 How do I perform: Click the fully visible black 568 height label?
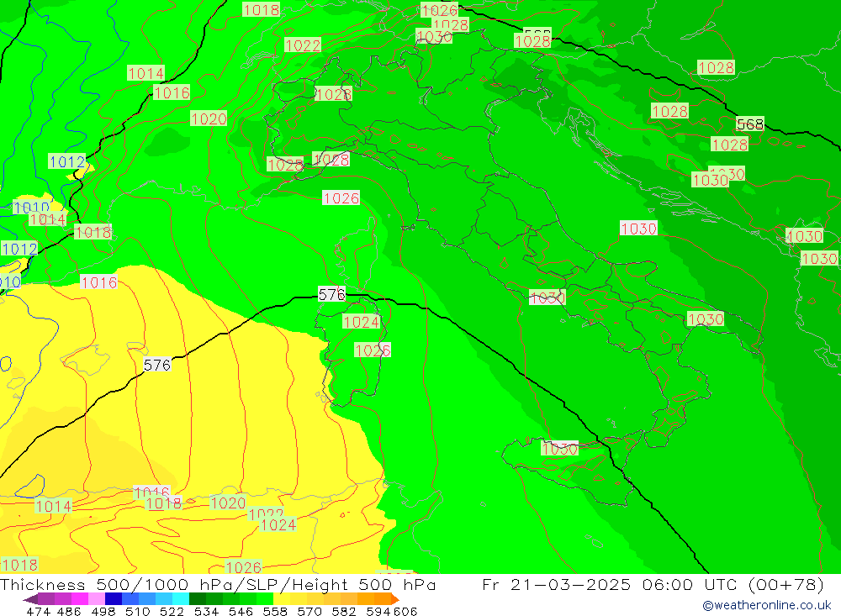750,124
